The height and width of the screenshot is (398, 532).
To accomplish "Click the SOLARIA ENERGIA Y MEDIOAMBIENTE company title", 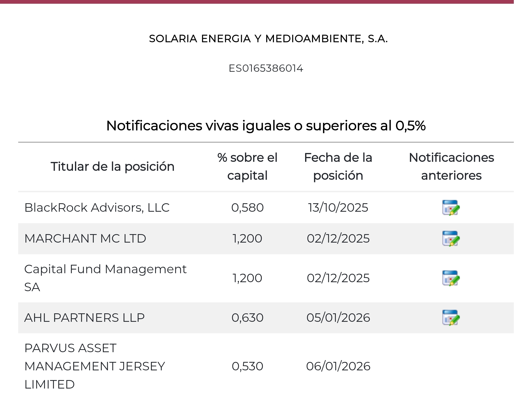I will (x=268, y=39).
